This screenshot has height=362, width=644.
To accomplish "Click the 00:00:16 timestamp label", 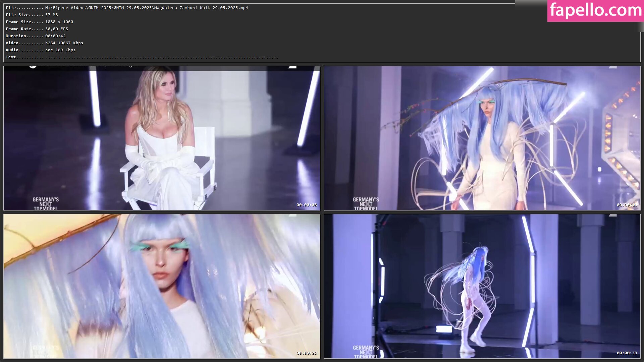I will tap(627, 205).
